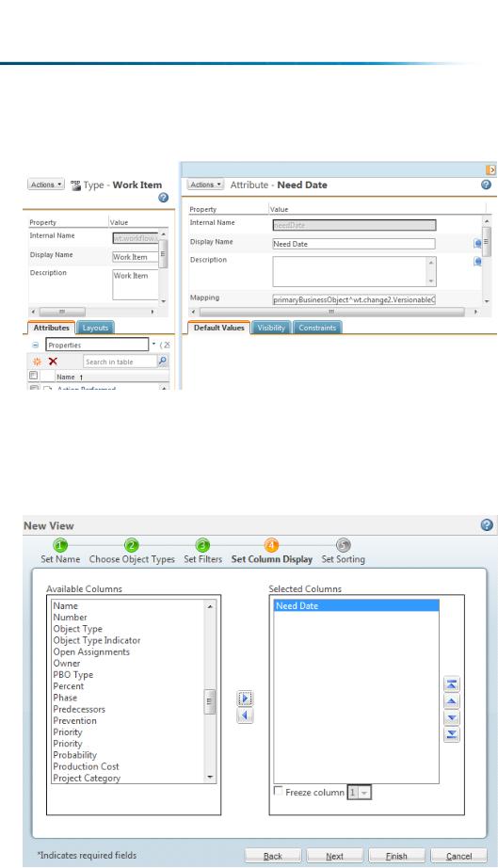Open the Actions dropdown for Type Work Item
Screen dimensions: 498x868
pos(46,185)
